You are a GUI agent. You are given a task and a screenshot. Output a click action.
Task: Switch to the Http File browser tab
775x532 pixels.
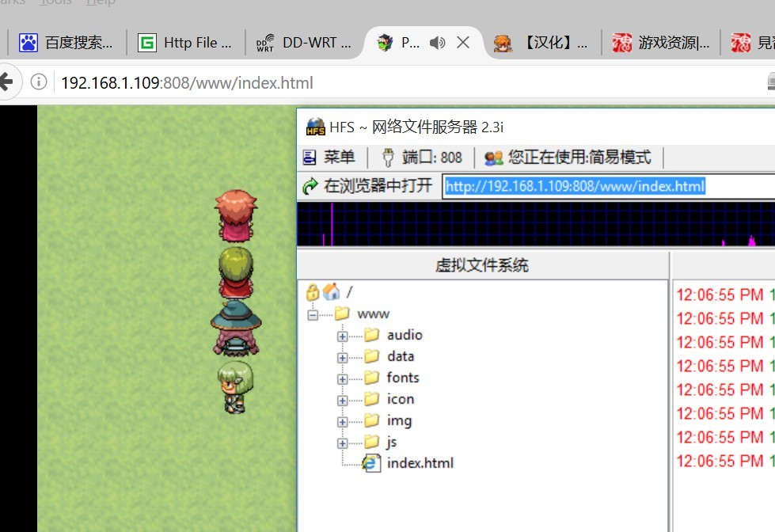click(x=186, y=43)
